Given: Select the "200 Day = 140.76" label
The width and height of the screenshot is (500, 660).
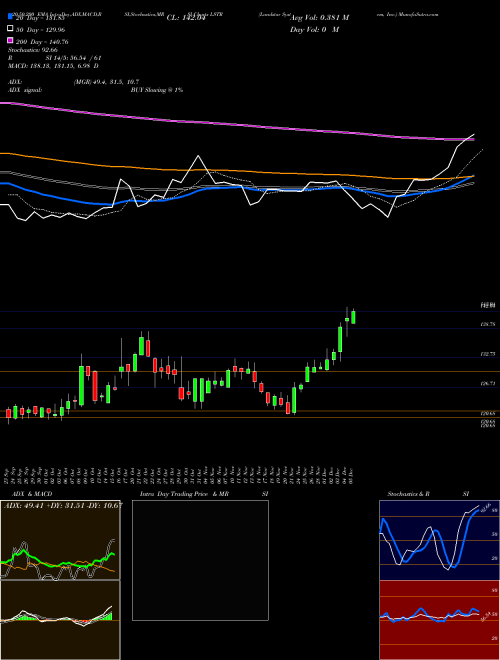Looking at the screenshot, I should click(42, 42).
